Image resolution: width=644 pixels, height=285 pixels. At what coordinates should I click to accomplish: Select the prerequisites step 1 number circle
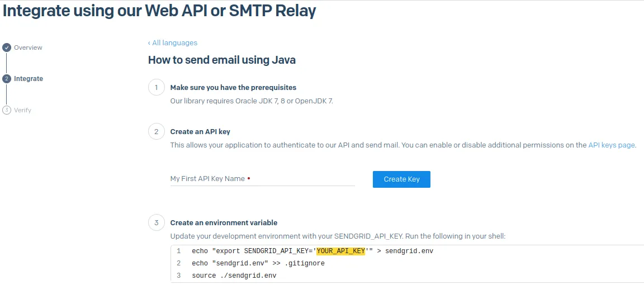click(157, 88)
